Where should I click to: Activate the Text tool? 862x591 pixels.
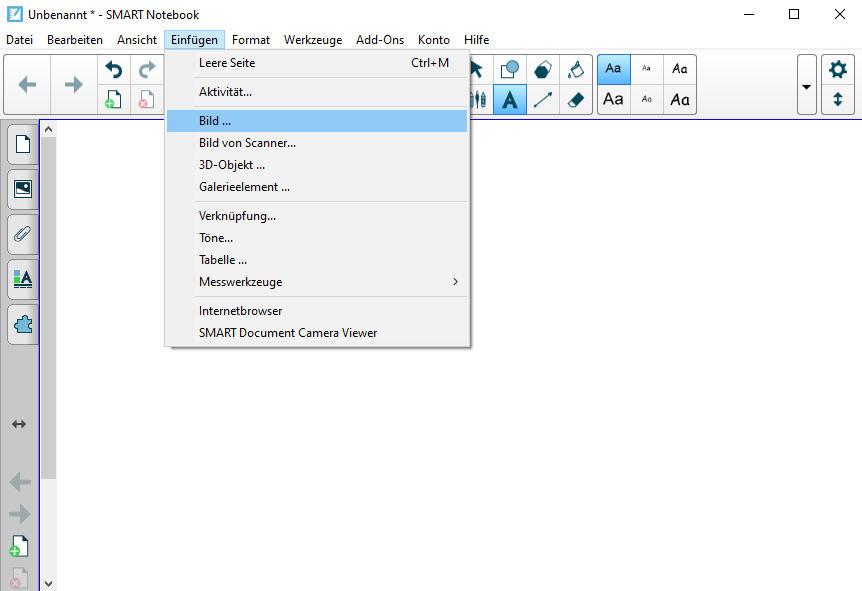click(510, 100)
